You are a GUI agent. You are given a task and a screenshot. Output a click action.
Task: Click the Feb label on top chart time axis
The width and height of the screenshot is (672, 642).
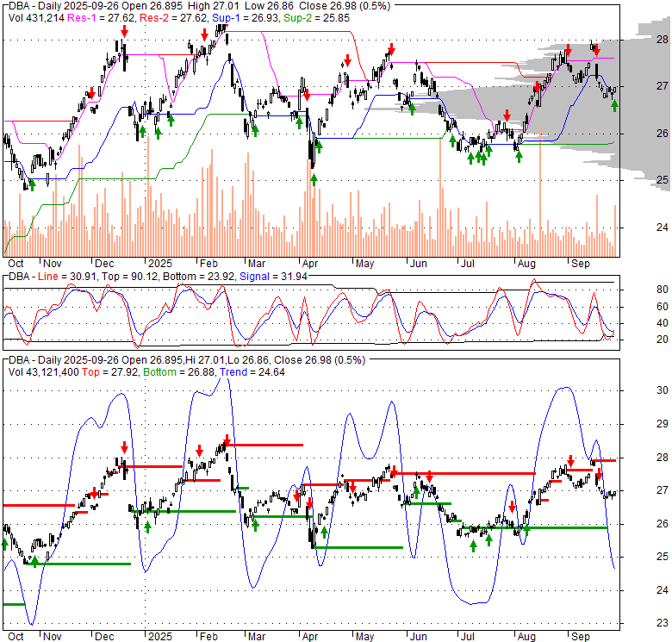click(208, 264)
